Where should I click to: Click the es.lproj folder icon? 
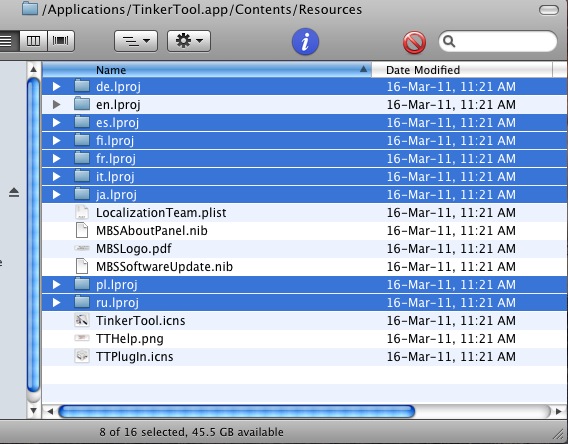click(x=82, y=122)
